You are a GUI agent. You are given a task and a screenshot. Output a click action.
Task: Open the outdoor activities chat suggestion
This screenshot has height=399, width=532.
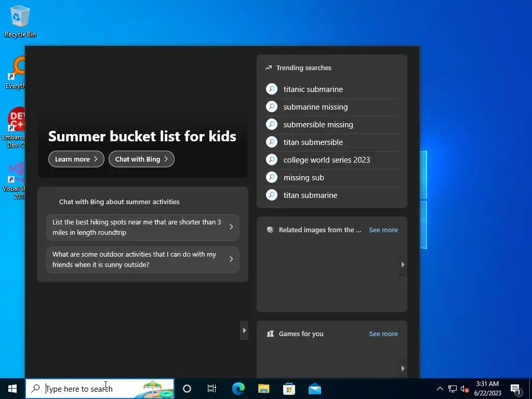(x=143, y=260)
